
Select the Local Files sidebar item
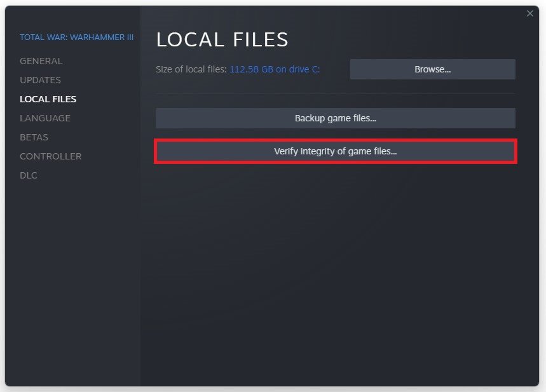coord(48,99)
